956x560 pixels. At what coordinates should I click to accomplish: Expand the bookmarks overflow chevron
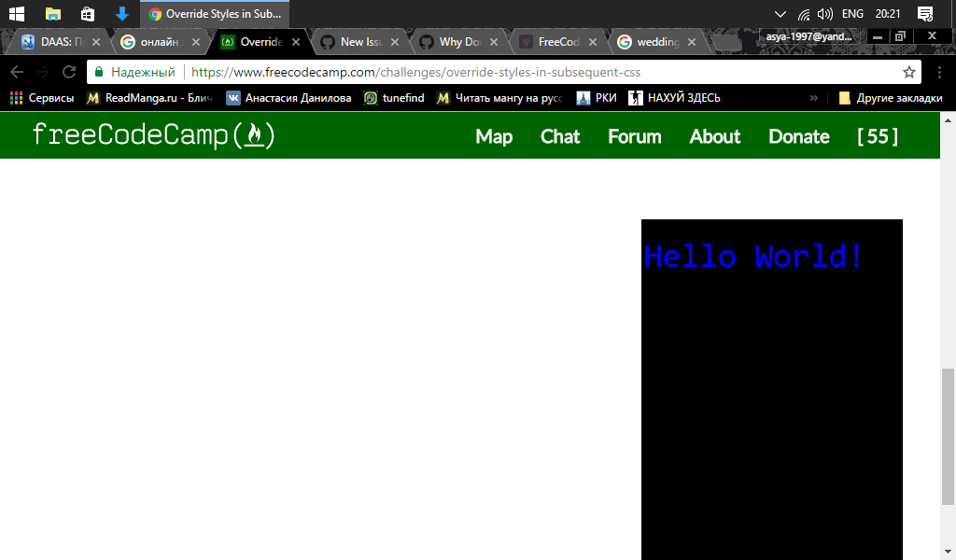[x=814, y=97]
